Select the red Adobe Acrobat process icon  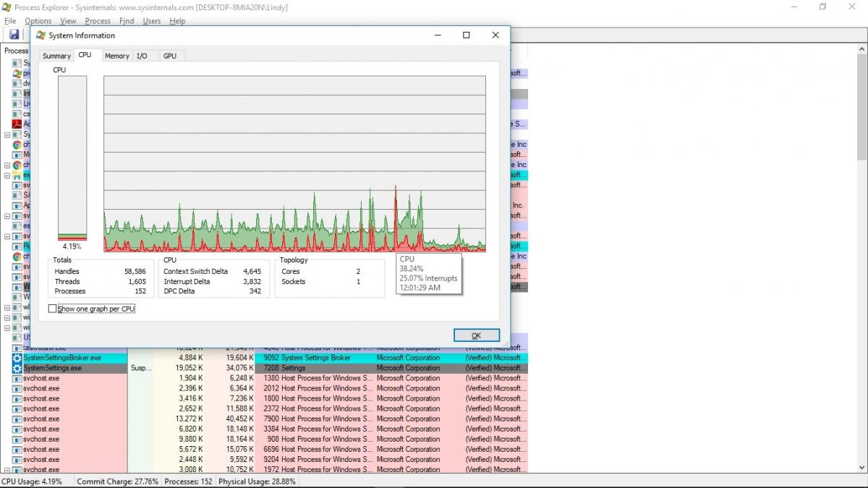[x=17, y=124]
